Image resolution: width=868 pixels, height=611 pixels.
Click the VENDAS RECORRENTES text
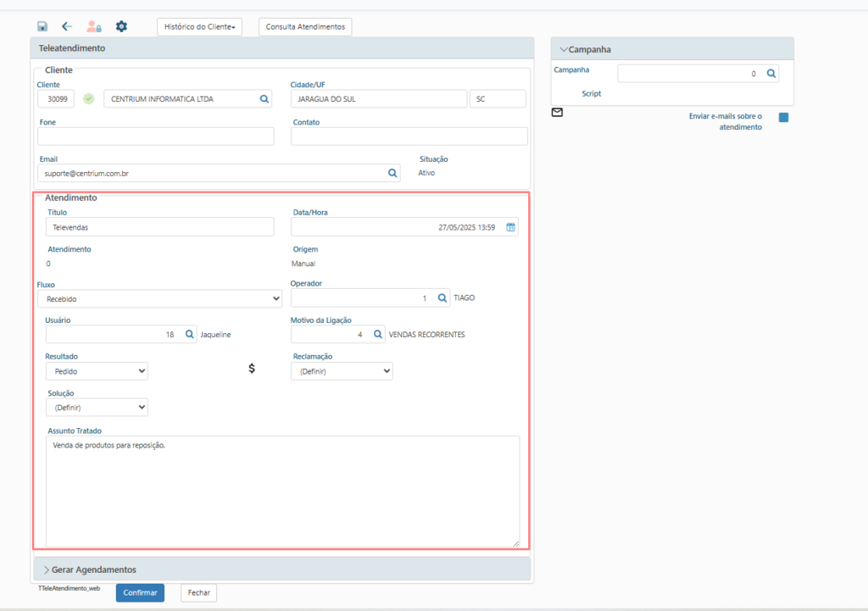tap(427, 334)
